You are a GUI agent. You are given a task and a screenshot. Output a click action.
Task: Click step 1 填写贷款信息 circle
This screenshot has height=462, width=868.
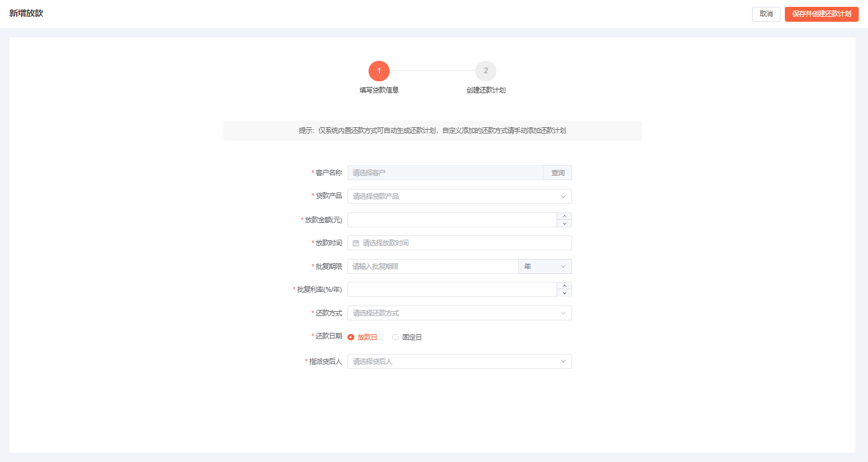point(379,71)
